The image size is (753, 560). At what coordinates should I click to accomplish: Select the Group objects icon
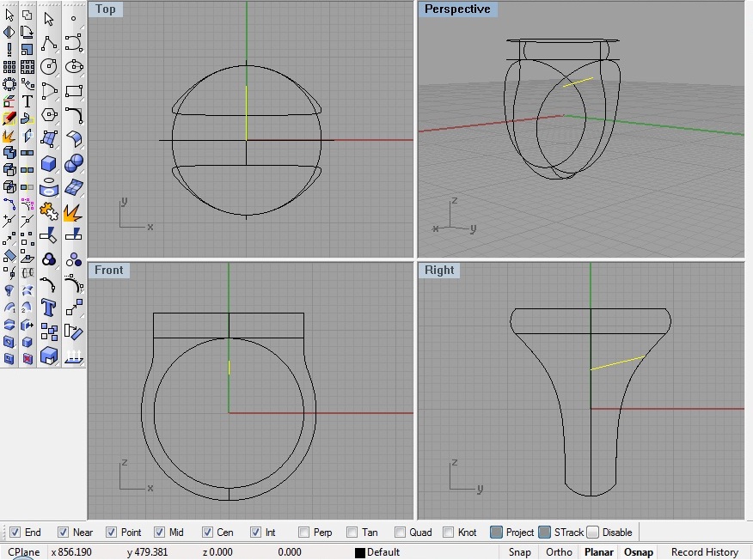coord(48,259)
